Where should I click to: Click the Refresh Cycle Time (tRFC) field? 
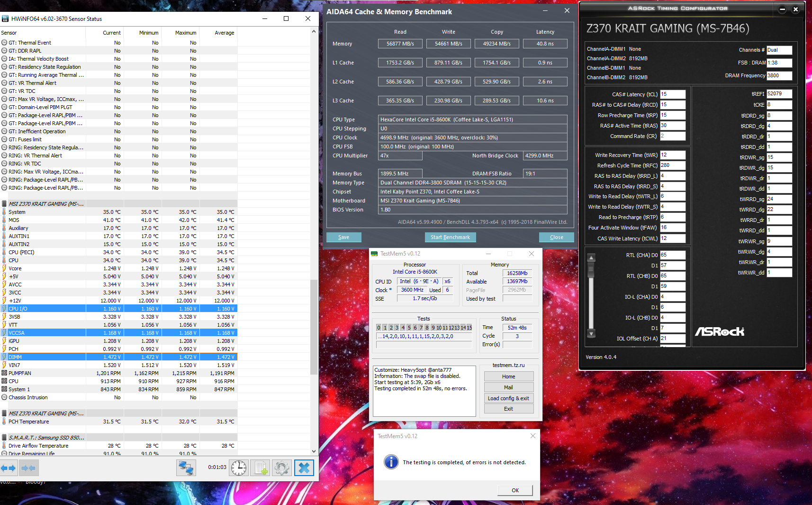(673, 165)
